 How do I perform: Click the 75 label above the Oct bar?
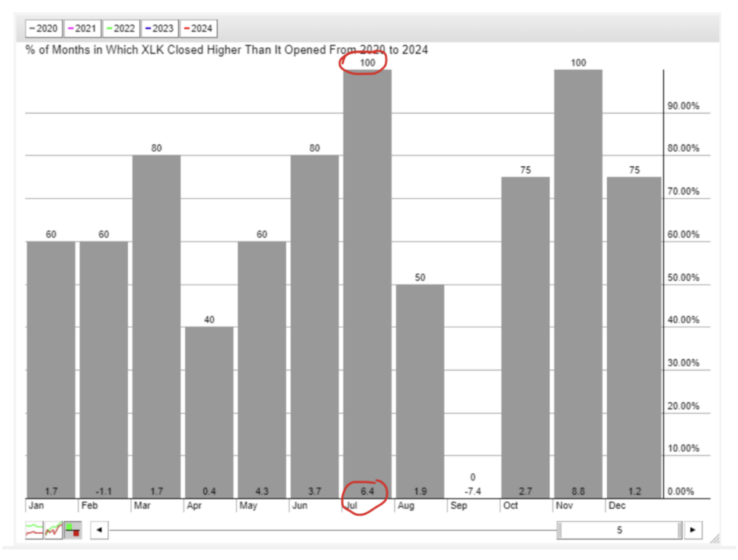tap(525, 170)
